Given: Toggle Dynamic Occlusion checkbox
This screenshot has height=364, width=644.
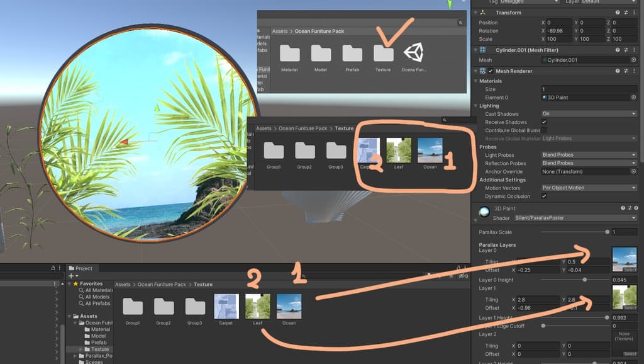Looking at the screenshot, I should point(544,196).
